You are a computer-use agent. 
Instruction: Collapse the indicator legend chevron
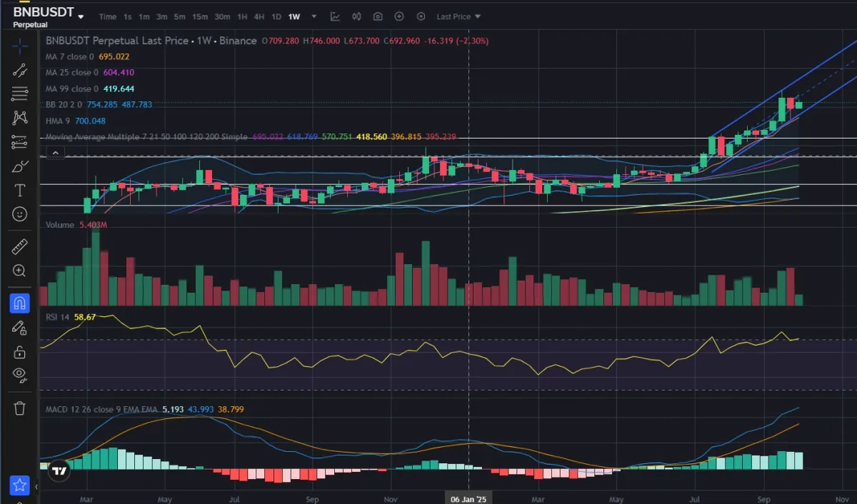point(56,152)
